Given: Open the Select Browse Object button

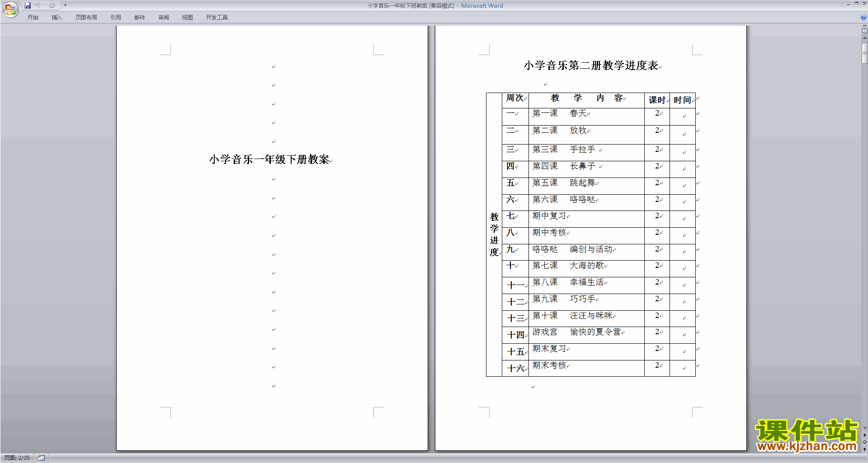Looking at the screenshot, I should click(x=864, y=442).
